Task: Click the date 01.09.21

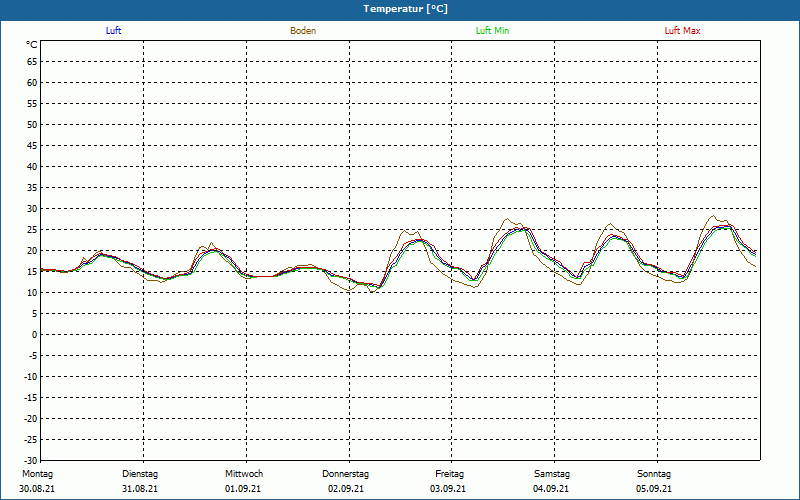Action: (x=243, y=489)
